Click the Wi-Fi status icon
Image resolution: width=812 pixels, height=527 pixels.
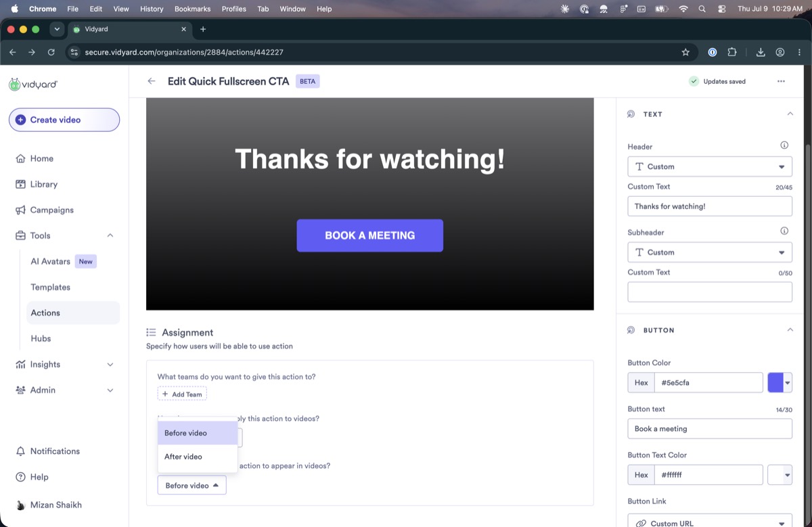coord(683,9)
